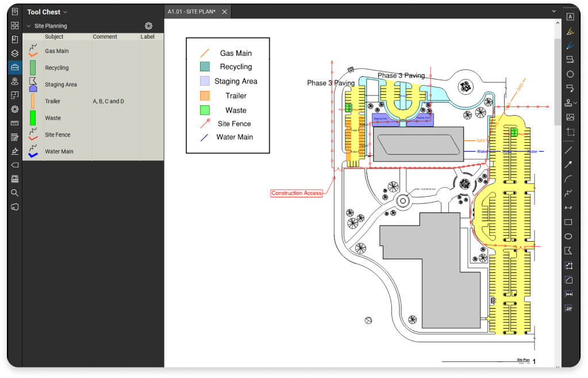
Task: Open the Layers panel from left sidebar
Action: pyautogui.click(x=15, y=53)
